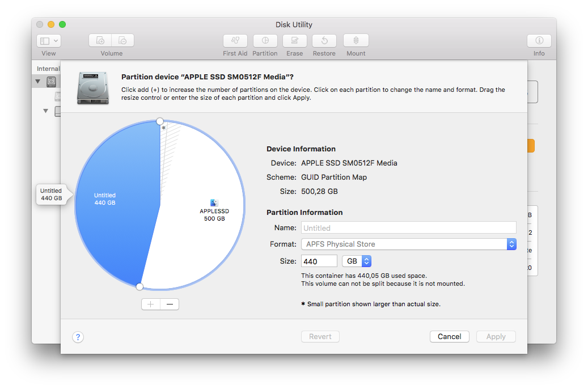Select the internal disk icon in sidebar
Image resolution: width=588 pixels, height=389 pixels.
click(52, 82)
